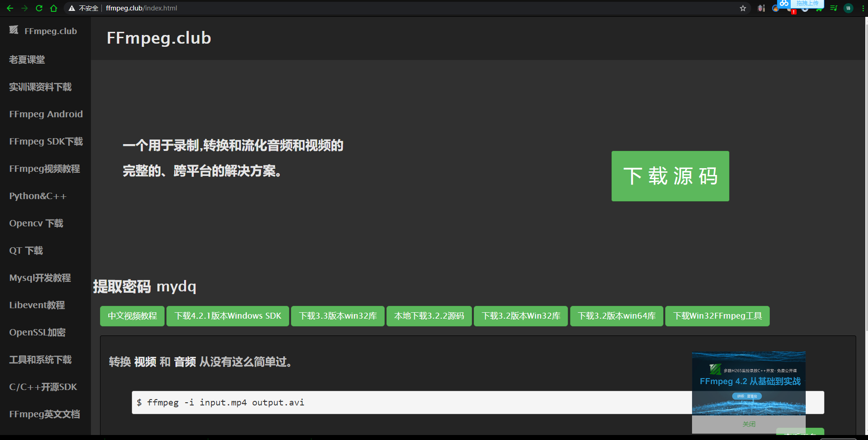
Task: Go back using the back arrow
Action: pyautogui.click(x=10, y=8)
